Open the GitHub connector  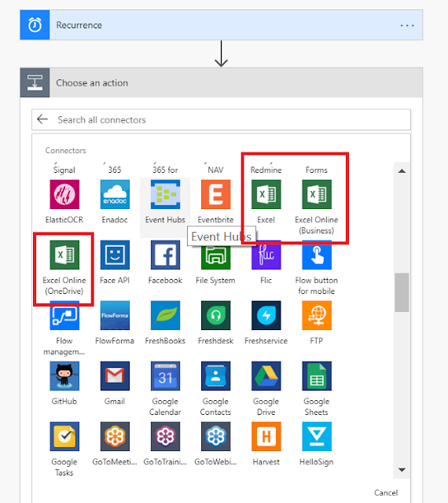tap(64, 376)
